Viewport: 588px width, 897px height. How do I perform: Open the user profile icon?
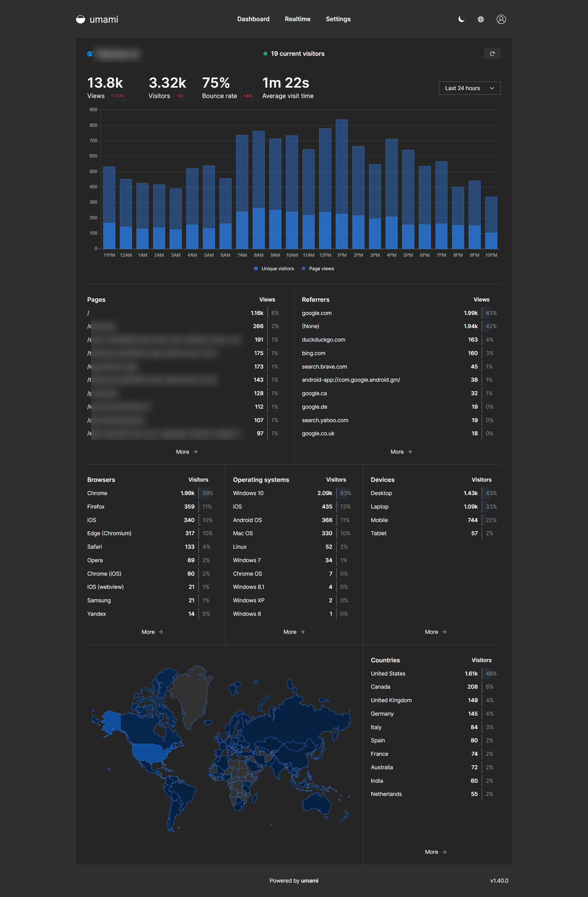click(501, 19)
